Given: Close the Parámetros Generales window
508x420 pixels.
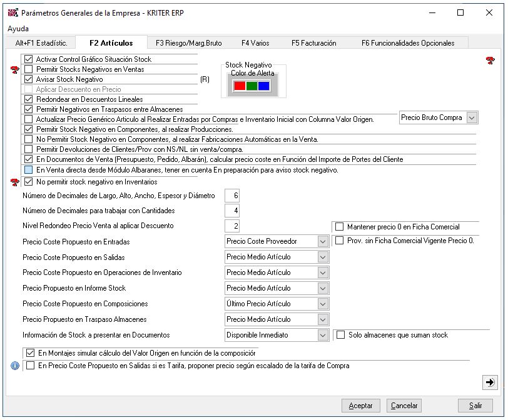Looking at the screenshot, I should pos(489,12).
